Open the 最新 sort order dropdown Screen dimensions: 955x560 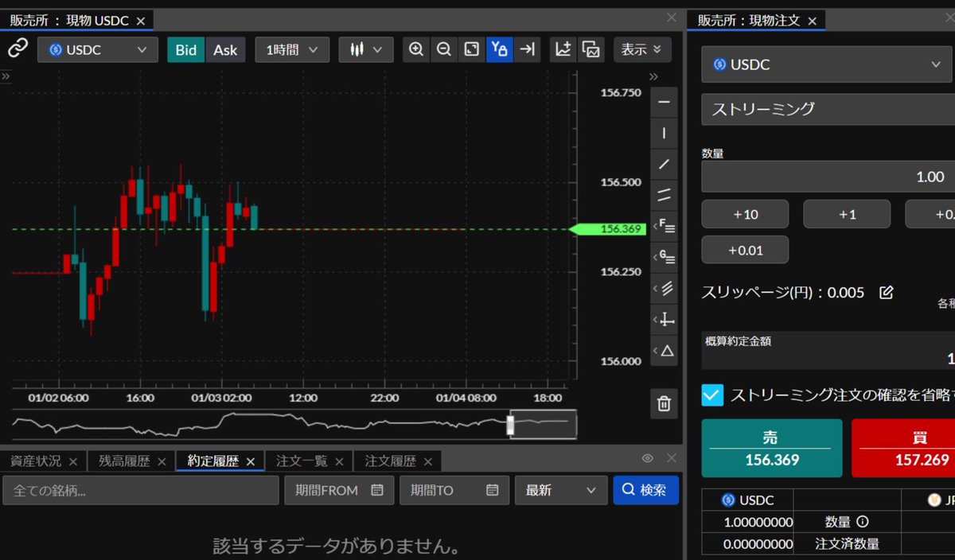click(x=560, y=490)
